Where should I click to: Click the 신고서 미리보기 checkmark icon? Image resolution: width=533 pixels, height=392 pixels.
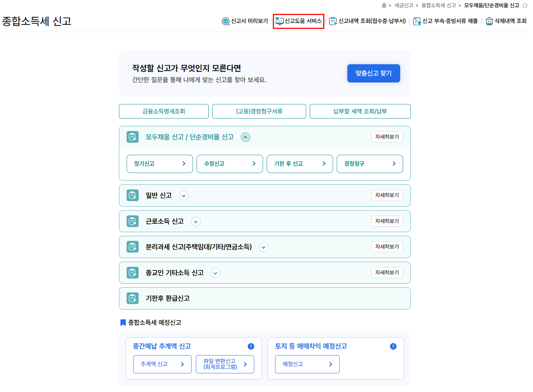point(226,22)
